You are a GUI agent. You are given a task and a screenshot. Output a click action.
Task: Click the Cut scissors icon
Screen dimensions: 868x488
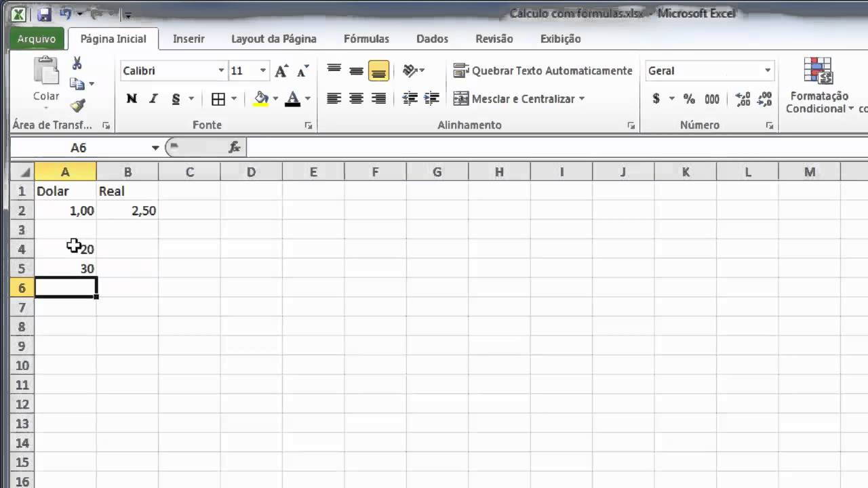[77, 64]
